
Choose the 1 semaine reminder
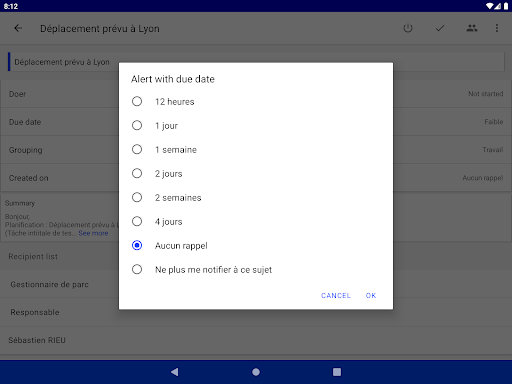pyautogui.click(x=256, y=149)
